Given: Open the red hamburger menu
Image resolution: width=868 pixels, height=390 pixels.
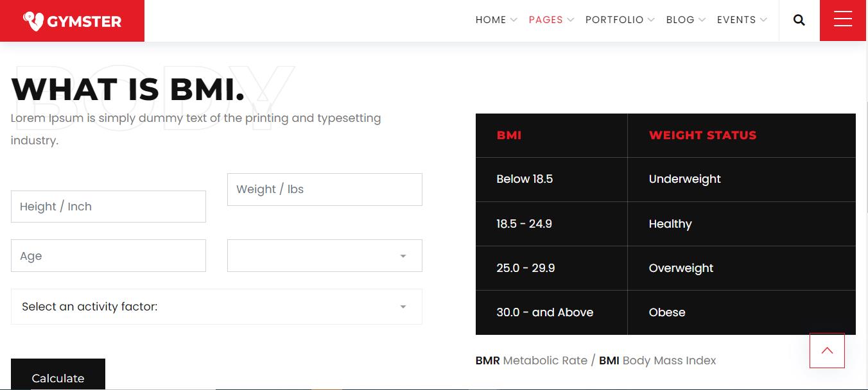Looking at the screenshot, I should [843, 20].
